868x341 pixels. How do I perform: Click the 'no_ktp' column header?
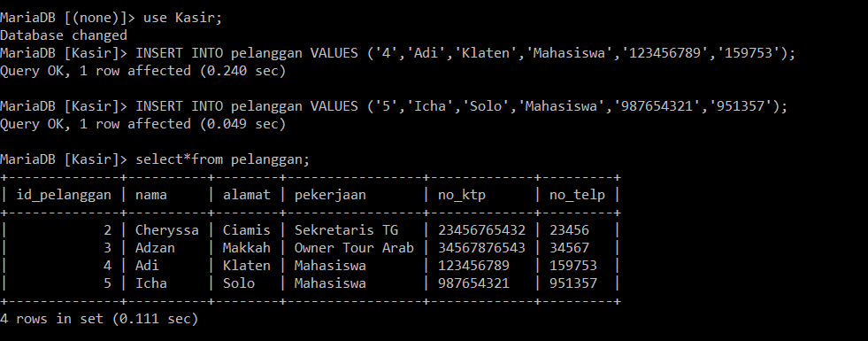point(462,195)
